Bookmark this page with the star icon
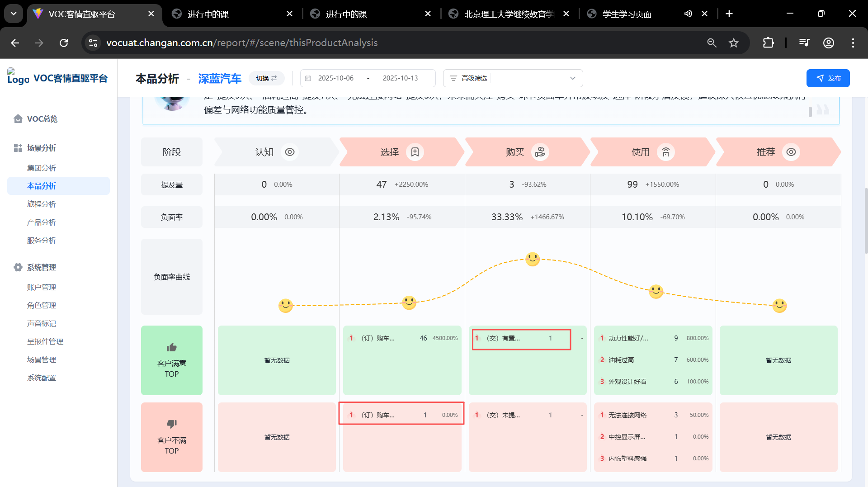The image size is (868, 487). [x=733, y=43]
